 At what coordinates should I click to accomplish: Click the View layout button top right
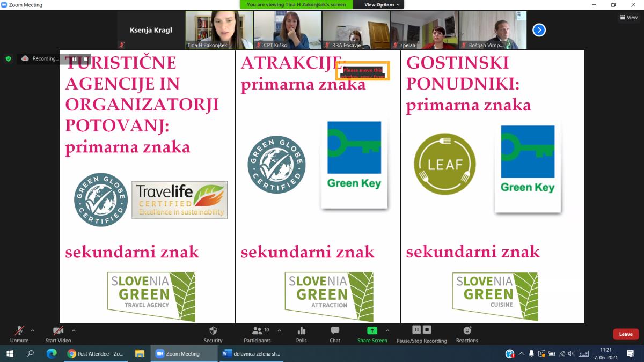(x=629, y=17)
